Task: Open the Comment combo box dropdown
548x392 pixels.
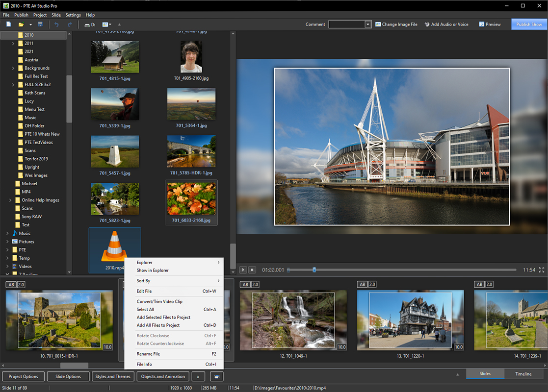Action: pos(367,24)
